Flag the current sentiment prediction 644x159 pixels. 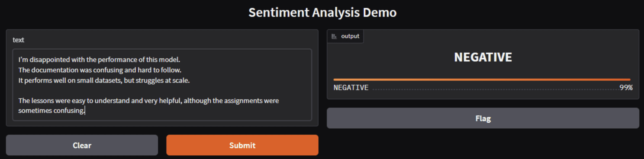point(484,118)
